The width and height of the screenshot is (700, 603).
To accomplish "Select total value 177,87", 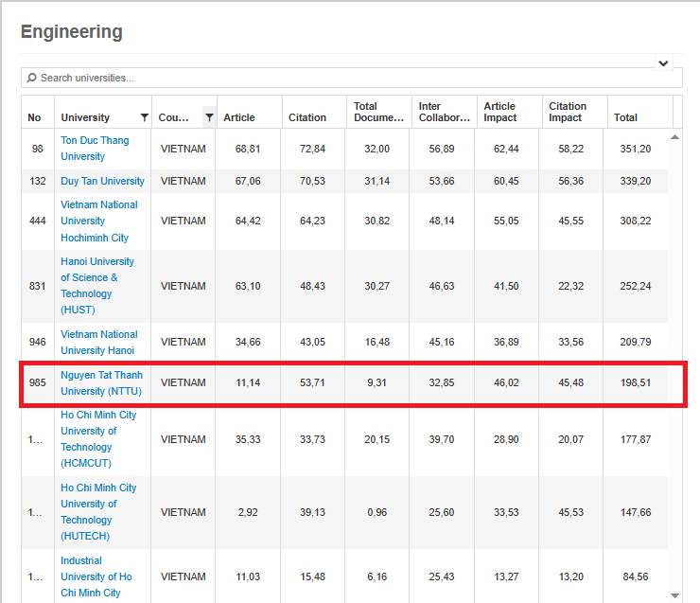I will click(636, 439).
